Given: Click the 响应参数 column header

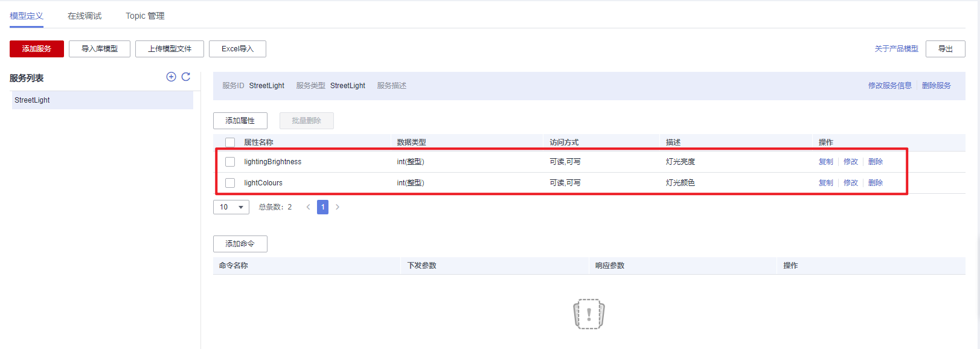Looking at the screenshot, I should 610,266.
